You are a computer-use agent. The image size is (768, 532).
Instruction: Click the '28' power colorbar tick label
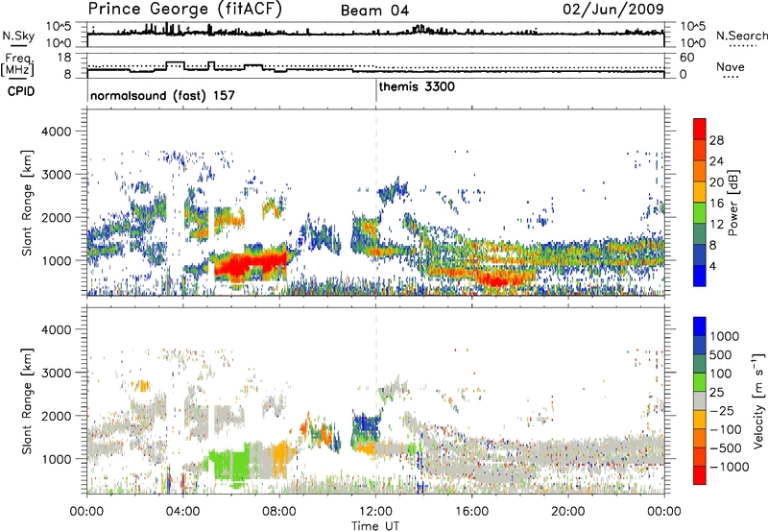(x=716, y=140)
